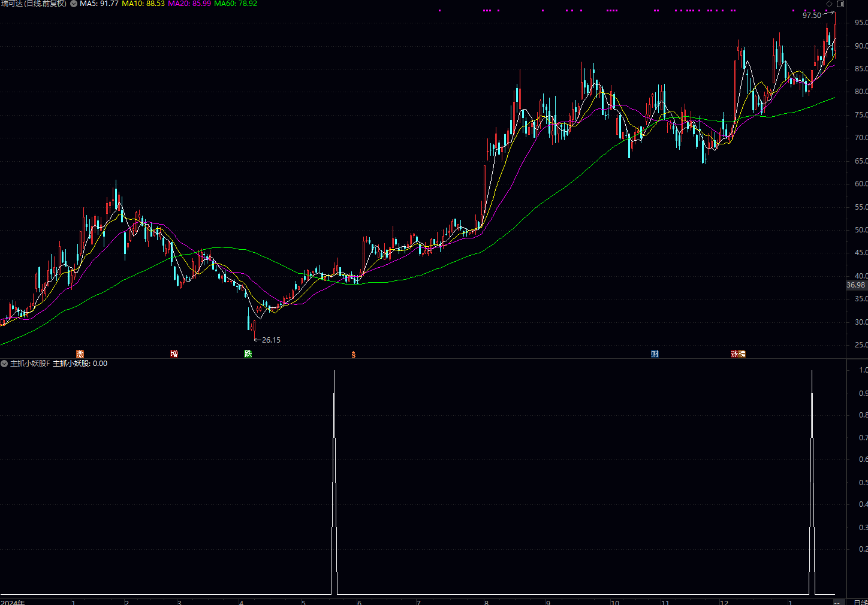The height and width of the screenshot is (605, 868).
Task: Select the 瑞可达(日线,前复权) chart title
Action: click(34, 4)
